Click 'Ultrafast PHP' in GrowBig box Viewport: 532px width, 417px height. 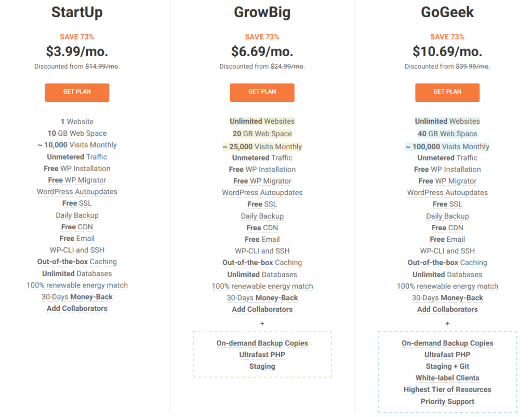[262, 355]
